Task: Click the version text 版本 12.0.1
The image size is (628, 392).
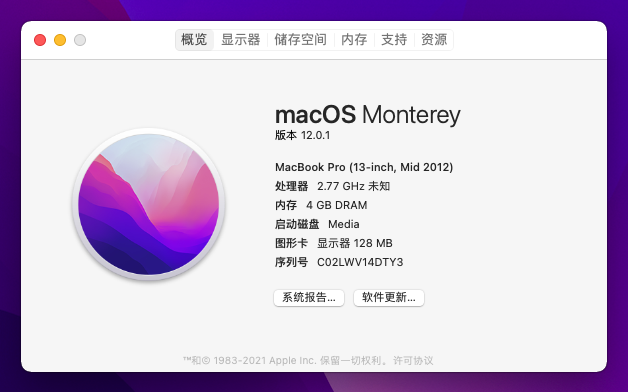Action: (302, 135)
